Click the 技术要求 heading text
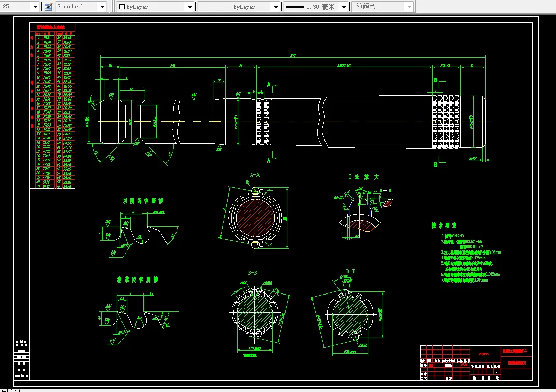Viewport: 556px width, 392px height. click(x=444, y=226)
